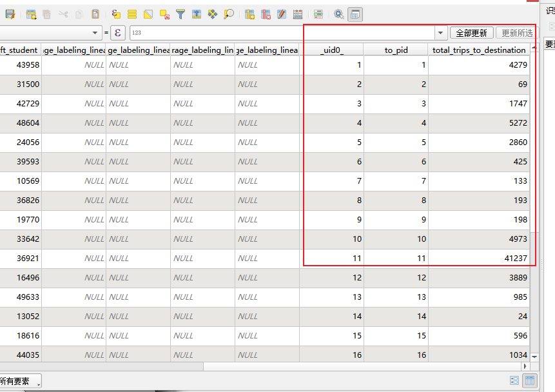Toggle dock attribute table button
This screenshot has width=555, height=392.
(355, 14)
